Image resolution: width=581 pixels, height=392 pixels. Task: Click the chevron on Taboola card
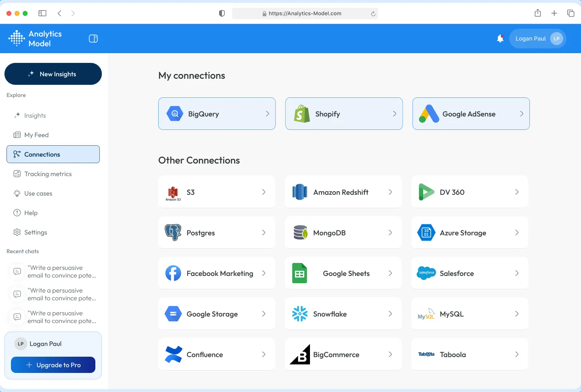tap(517, 354)
